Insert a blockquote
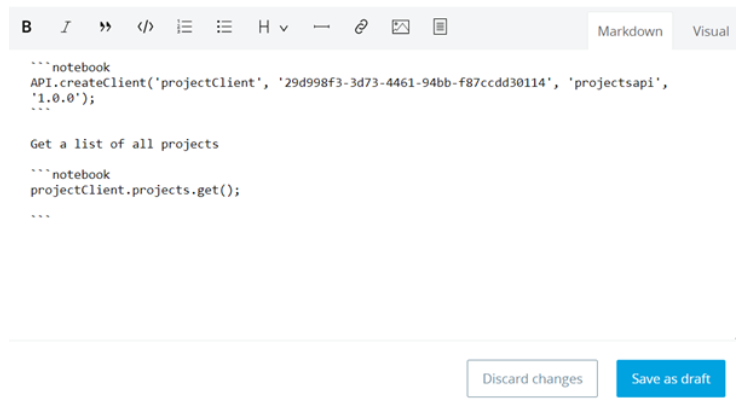The height and width of the screenshot is (412, 750). coord(105,28)
